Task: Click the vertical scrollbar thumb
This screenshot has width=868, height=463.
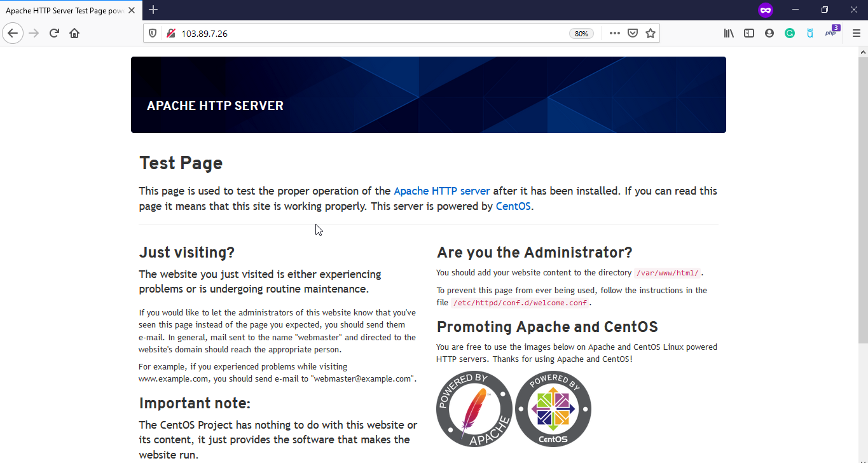Action: [x=863, y=200]
